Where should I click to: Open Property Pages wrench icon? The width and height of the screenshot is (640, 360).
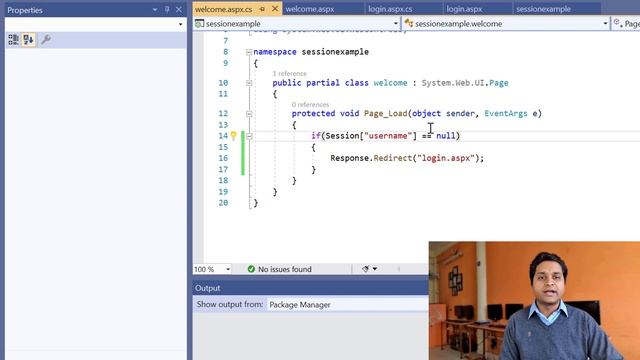point(46,40)
